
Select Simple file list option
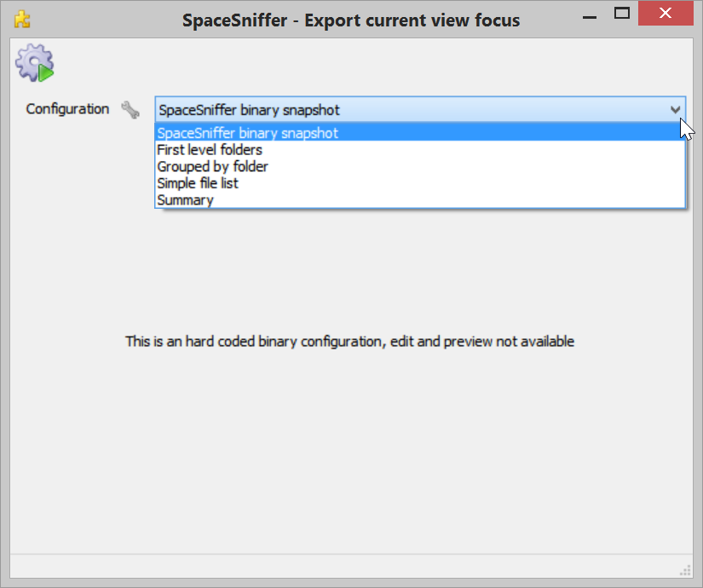pyautogui.click(x=420, y=183)
